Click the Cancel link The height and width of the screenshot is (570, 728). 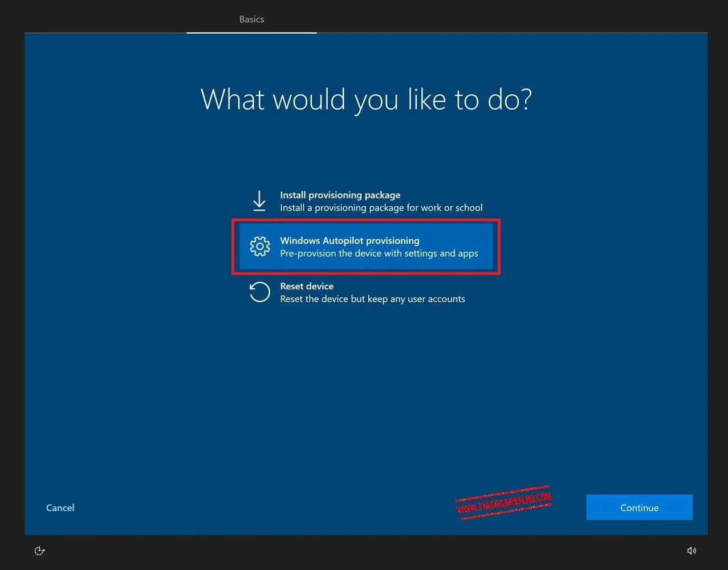(60, 508)
